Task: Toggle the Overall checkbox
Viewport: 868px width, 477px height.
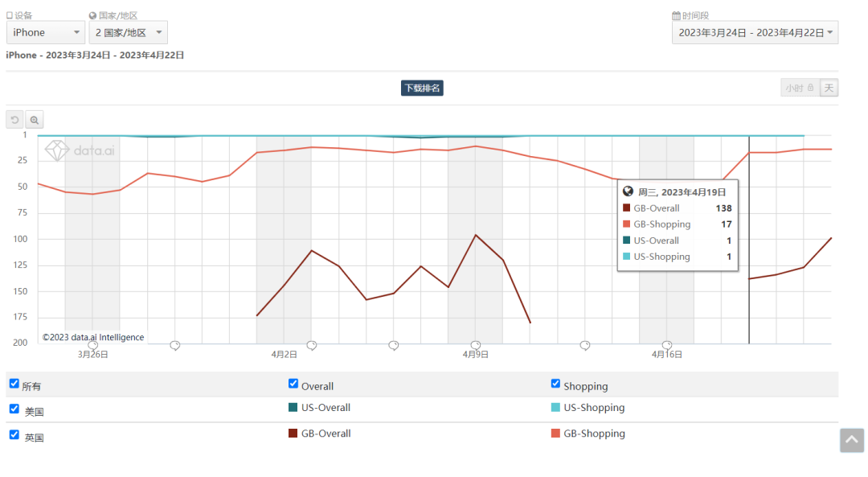Action: tap(293, 384)
